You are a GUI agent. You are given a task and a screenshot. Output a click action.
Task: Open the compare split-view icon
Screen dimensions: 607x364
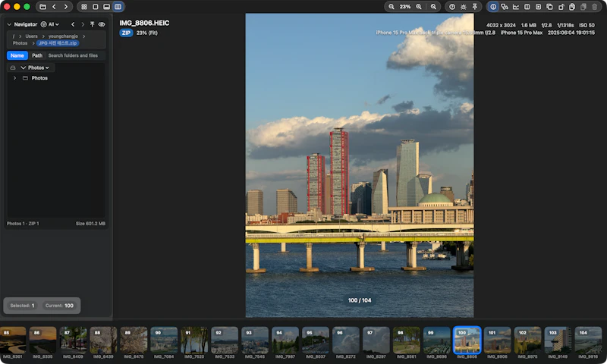pos(527,7)
